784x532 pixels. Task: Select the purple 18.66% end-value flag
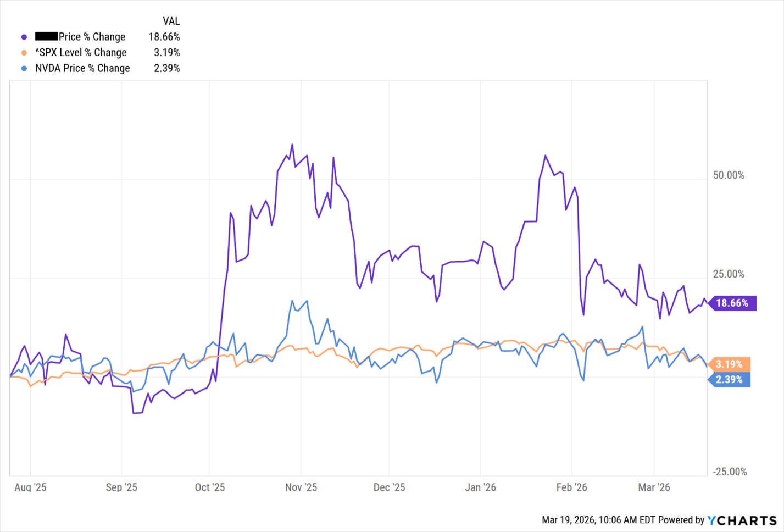(733, 303)
